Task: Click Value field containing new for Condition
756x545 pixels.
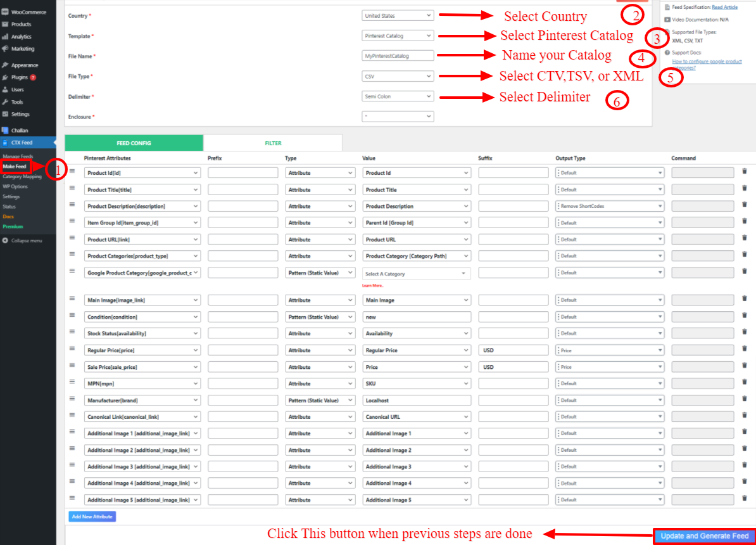Action: coord(417,317)
